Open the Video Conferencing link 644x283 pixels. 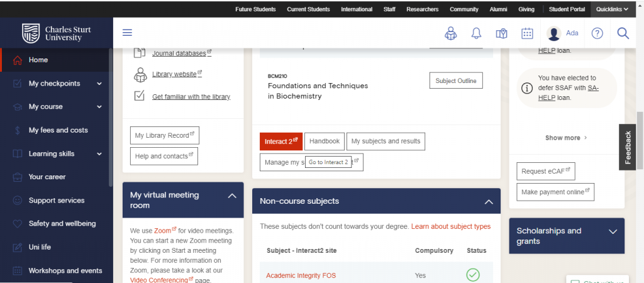pyautogui.click(x=162, y=280)
